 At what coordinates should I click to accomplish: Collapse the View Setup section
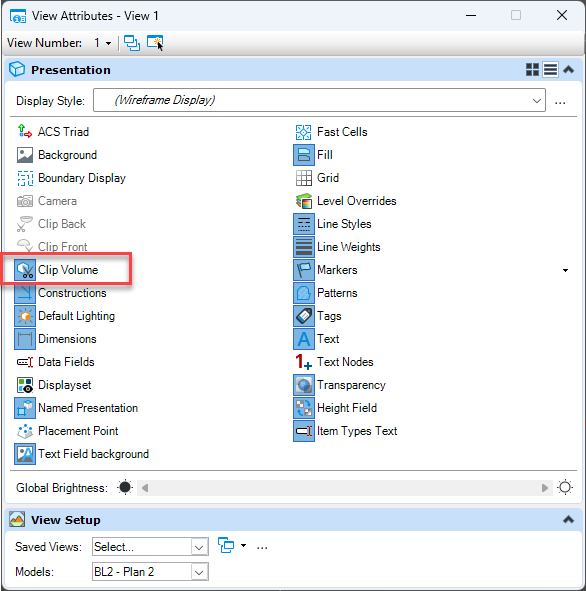(569, 520)
